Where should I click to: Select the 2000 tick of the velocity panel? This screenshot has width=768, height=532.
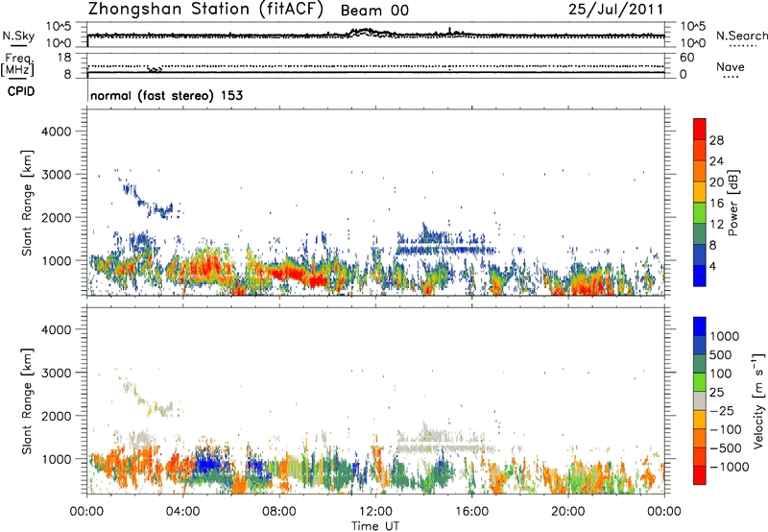57,416
